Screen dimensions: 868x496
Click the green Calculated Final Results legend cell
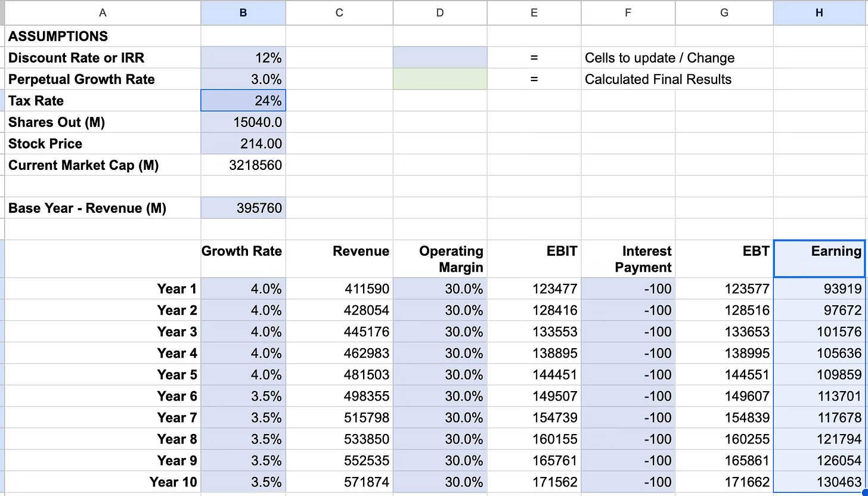click(x=439, y=79)
